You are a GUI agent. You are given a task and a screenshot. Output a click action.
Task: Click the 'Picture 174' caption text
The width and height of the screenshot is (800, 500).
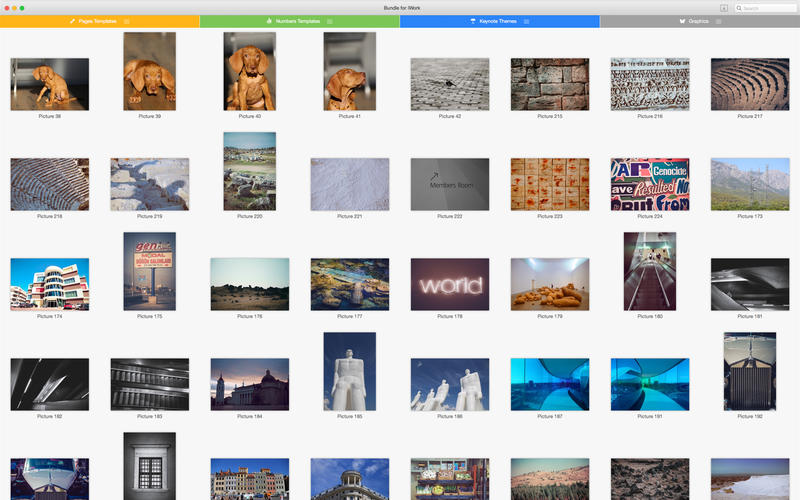pyautogui.click(x=49, y=316)
